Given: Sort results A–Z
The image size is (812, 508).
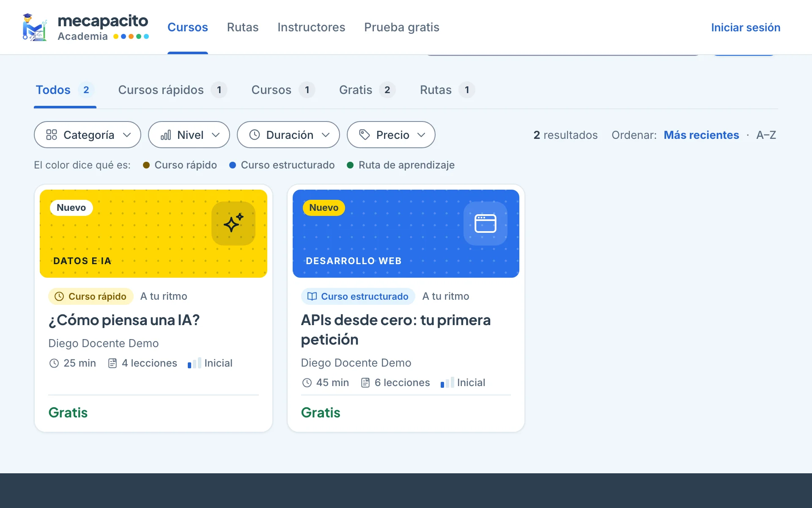Looking at the screenshot, I should click(x=766, y=135).
